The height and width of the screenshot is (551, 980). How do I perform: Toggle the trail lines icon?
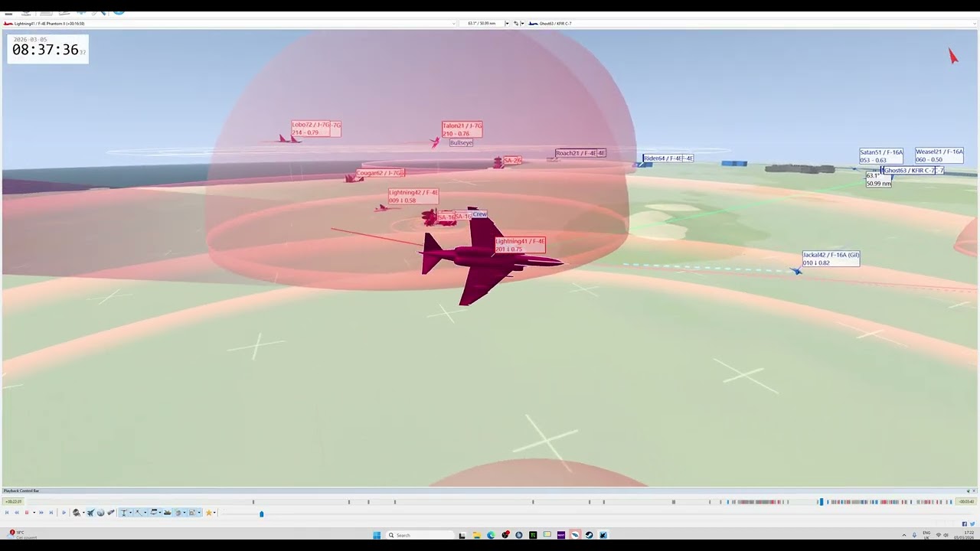[139, 513]
